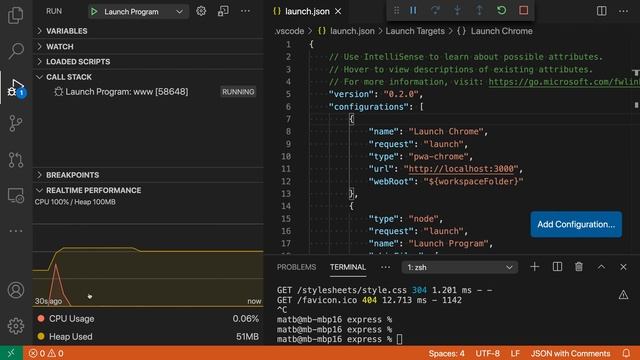
Task: Step out in debug toolbar
Action: tap(479, 10)
